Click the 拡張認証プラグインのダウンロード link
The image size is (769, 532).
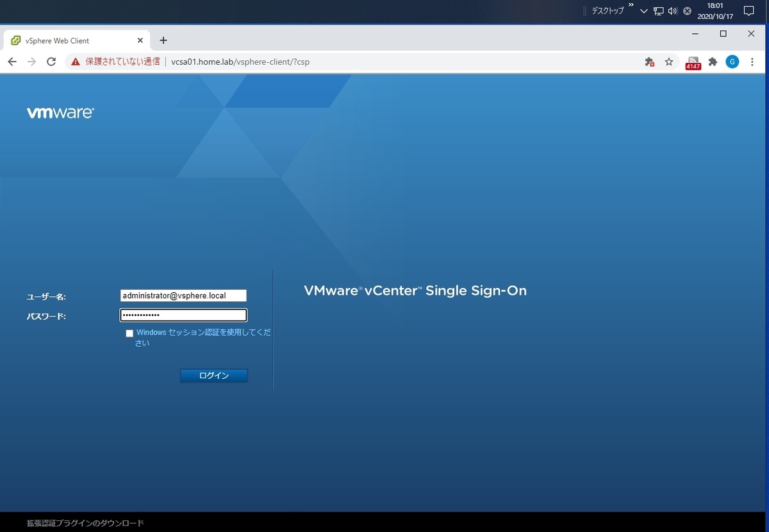85,523
